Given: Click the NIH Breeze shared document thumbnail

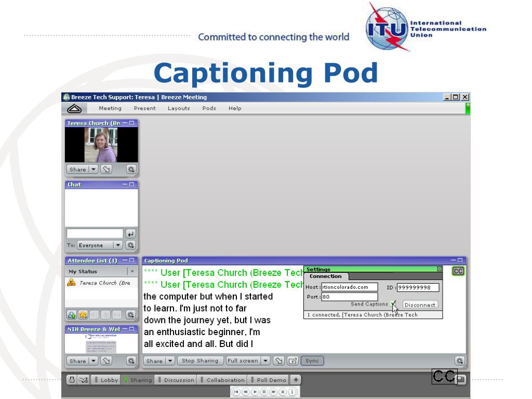Looking at the screenshot, I should [101, 343].
